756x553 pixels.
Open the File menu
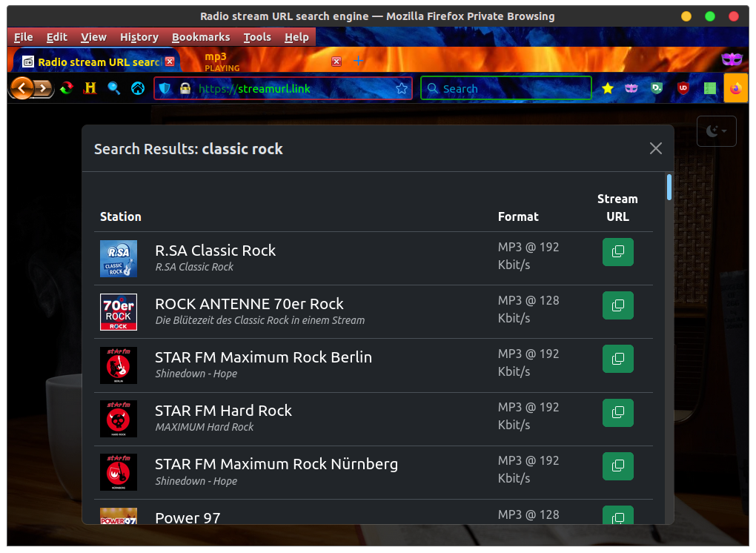pos(23,37)
